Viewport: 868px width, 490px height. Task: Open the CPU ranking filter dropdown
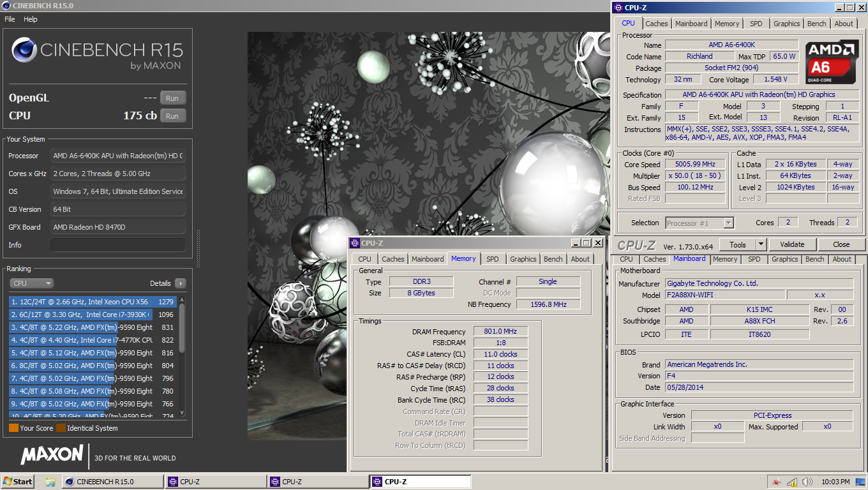click(31, 283)
